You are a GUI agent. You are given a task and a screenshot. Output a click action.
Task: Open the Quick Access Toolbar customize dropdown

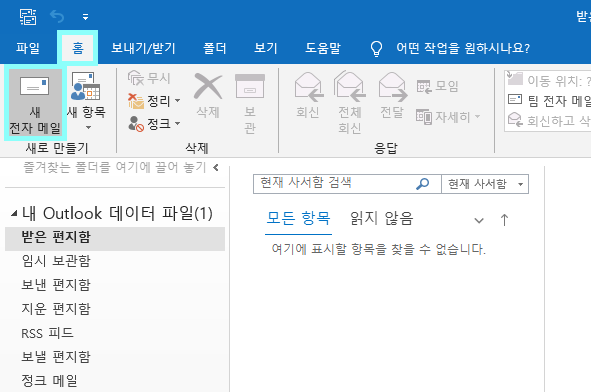click(86, 17)
